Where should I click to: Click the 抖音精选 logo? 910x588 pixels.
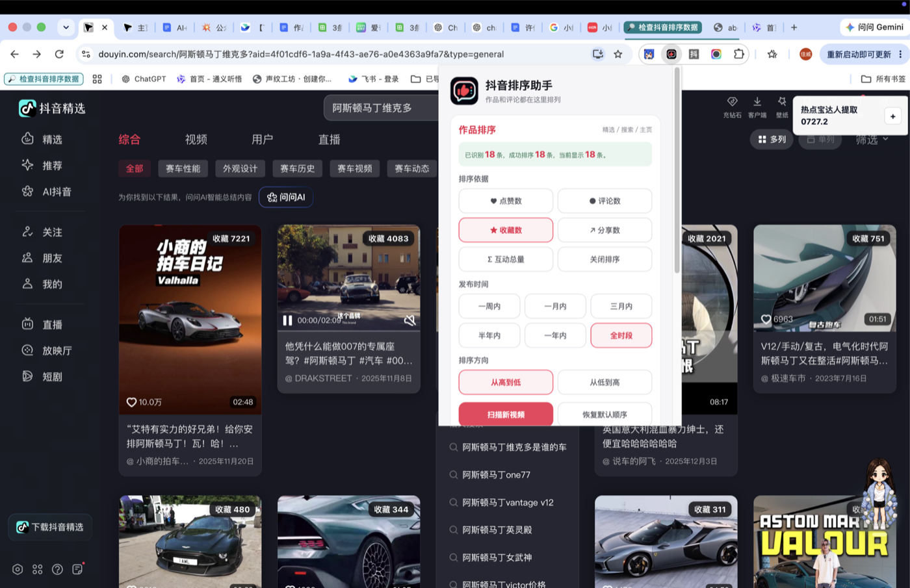click(52, 108)
